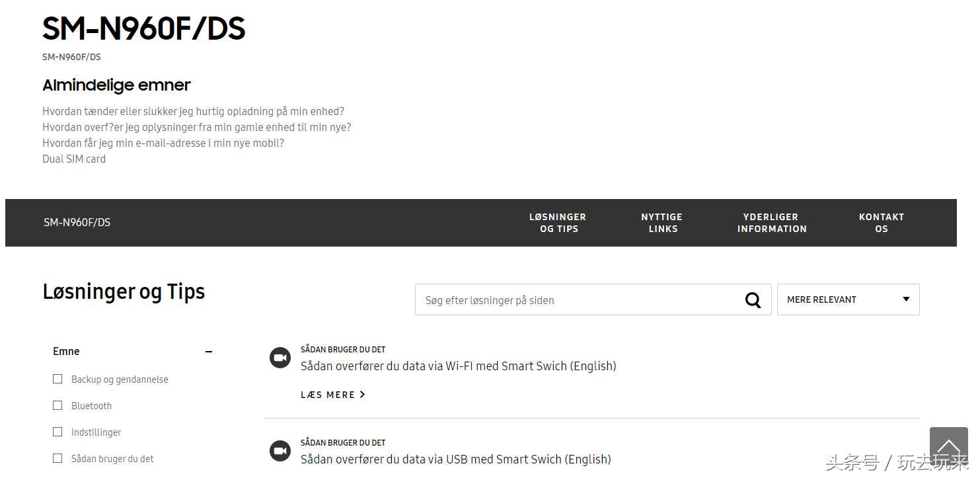Viewport: 980px width, 478px height.
Task: Open the Dual SIM card topic link
Action: [x=74, y=159]
